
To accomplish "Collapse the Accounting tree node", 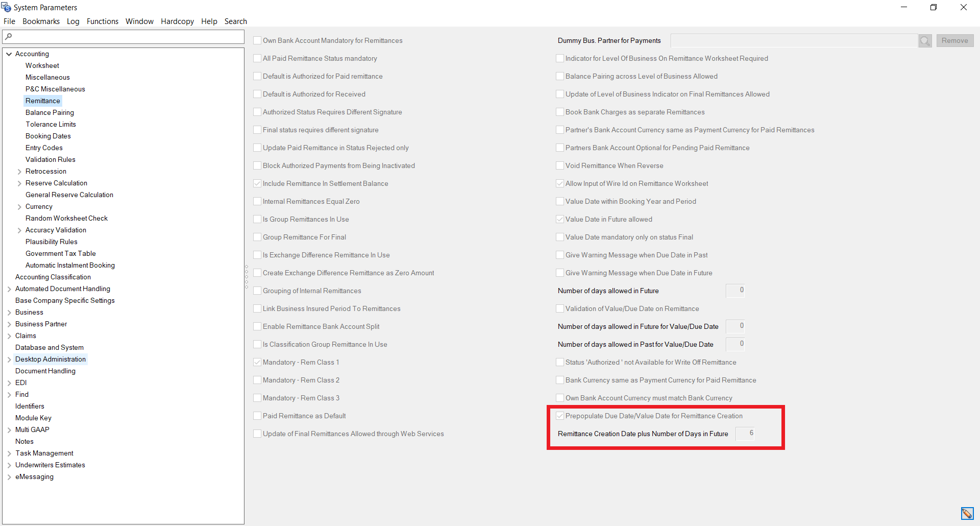I will pos(9,54).
